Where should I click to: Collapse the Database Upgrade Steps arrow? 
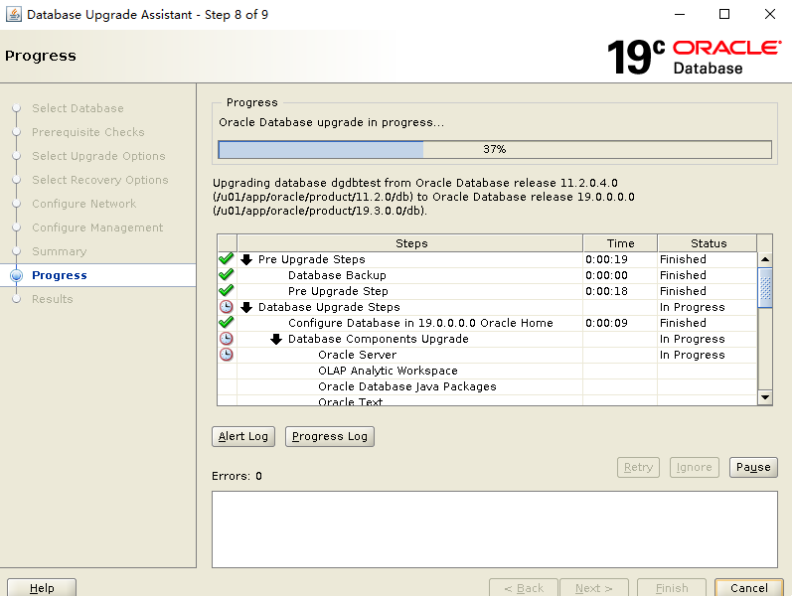tap(246, 307)
